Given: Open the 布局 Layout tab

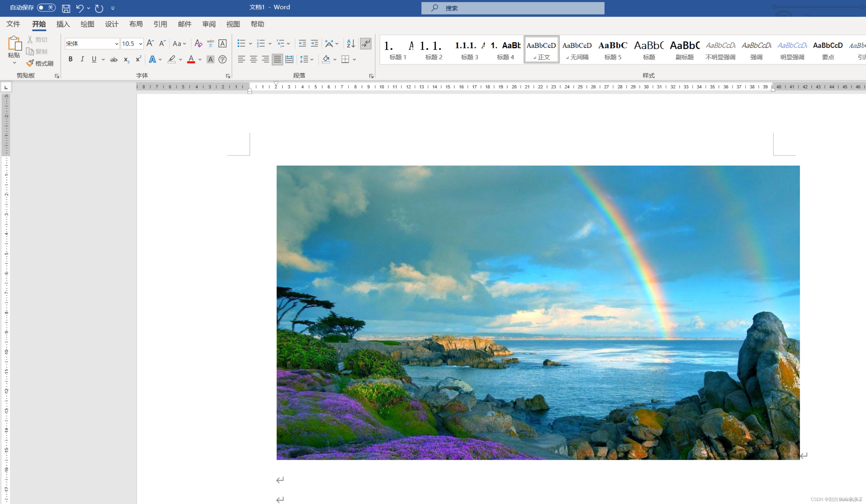Looking at the screenshot, I should coord(136,24).
